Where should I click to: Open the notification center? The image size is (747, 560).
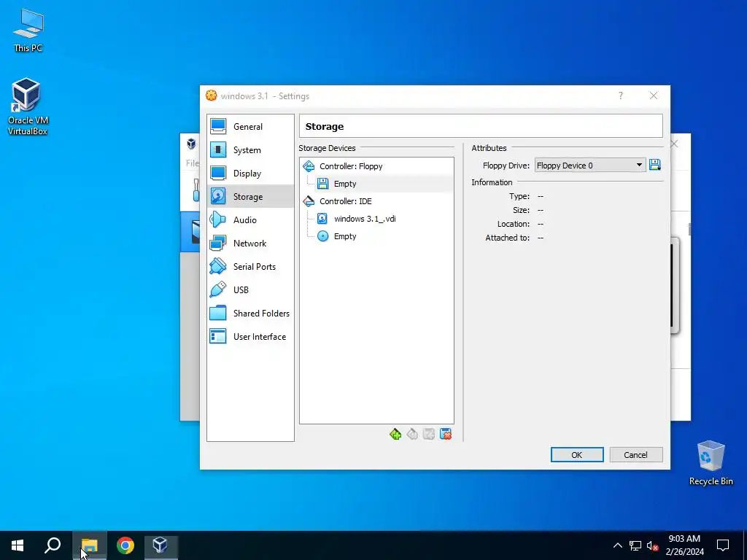pyautogui.click(x=723, y=545)
